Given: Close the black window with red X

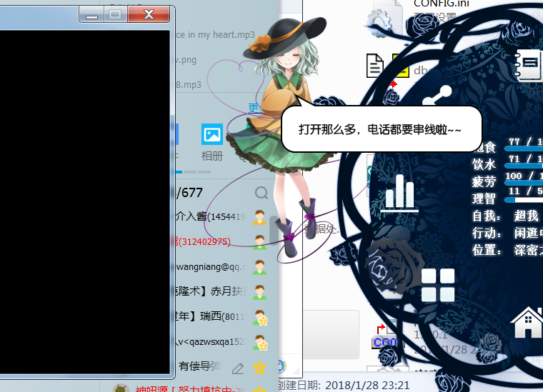Looking at the screenshot, I should [149, 14].
